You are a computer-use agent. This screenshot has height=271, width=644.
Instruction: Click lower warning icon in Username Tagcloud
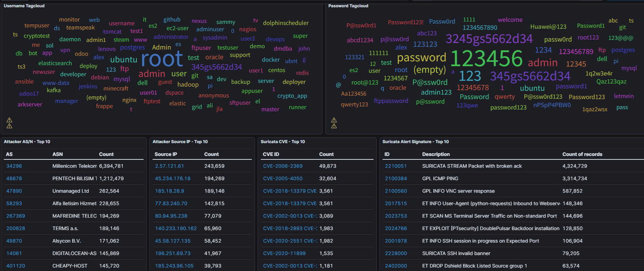pos(9,126)
